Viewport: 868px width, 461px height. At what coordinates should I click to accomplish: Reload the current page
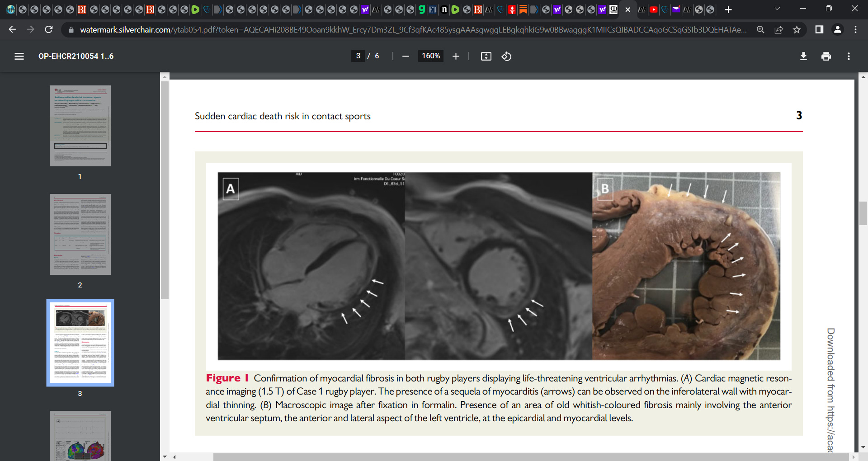(49, 29)
